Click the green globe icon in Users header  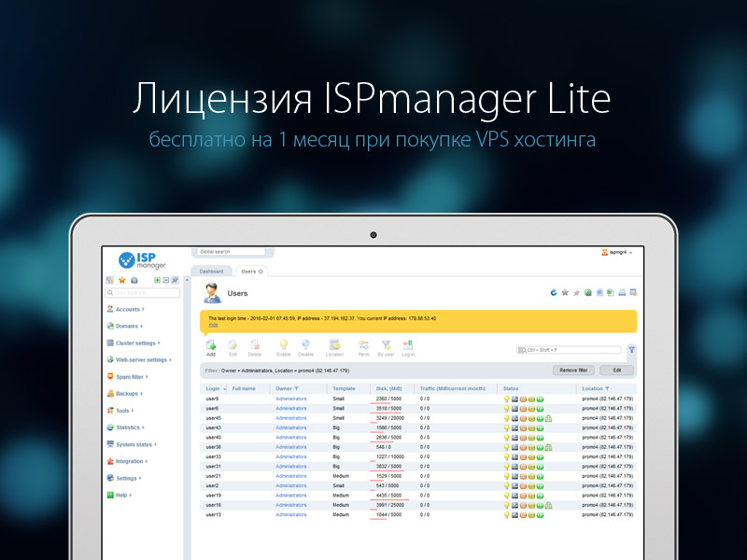(588, 292)
